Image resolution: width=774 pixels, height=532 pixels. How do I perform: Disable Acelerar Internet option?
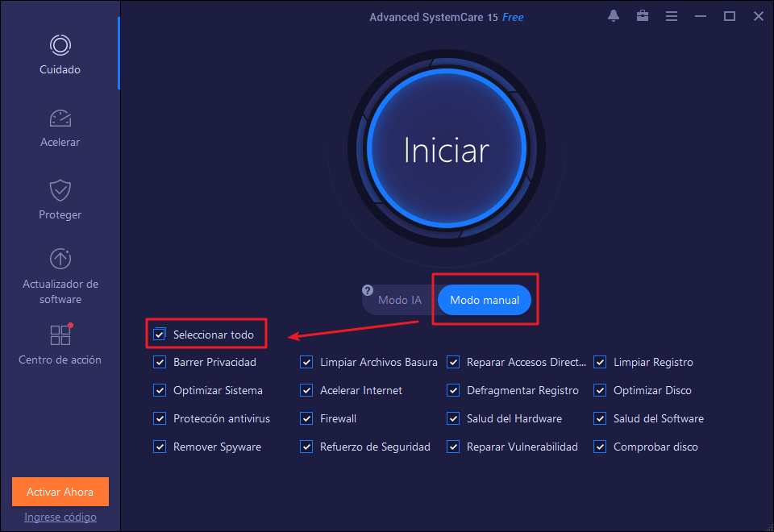306,390
